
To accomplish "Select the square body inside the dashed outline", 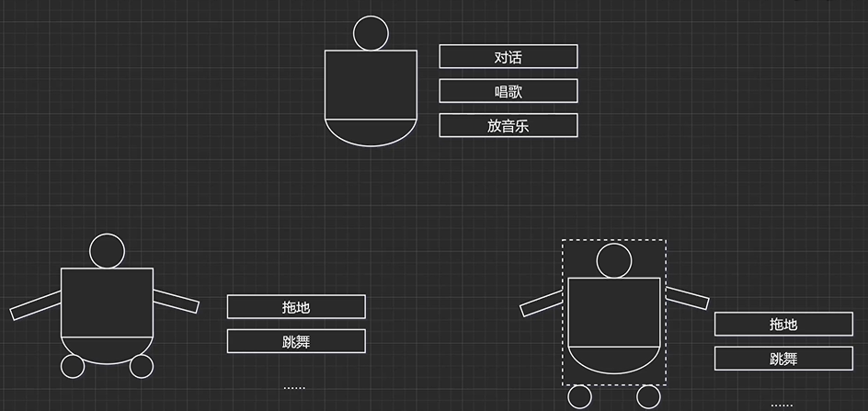I will 614,313.
